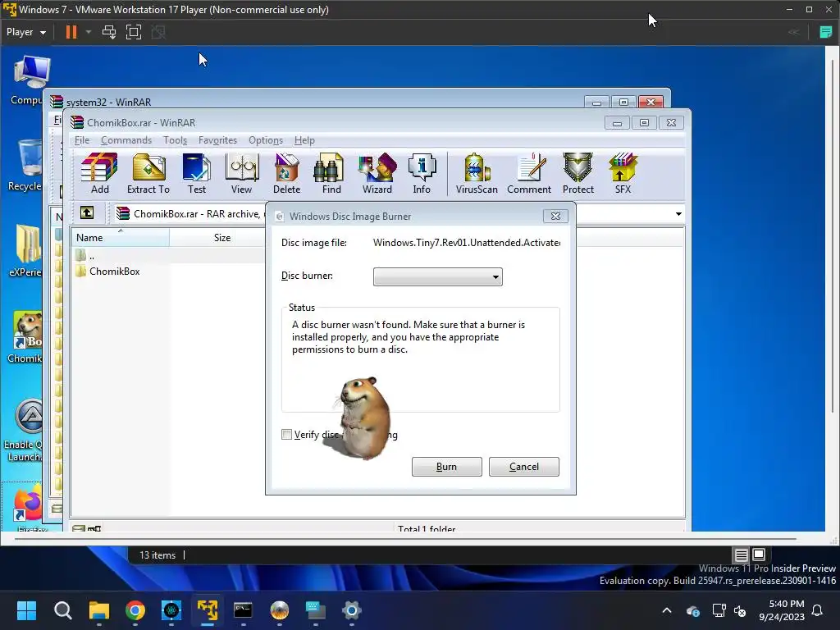Open the host Windows Start menu

click(26, 610)
